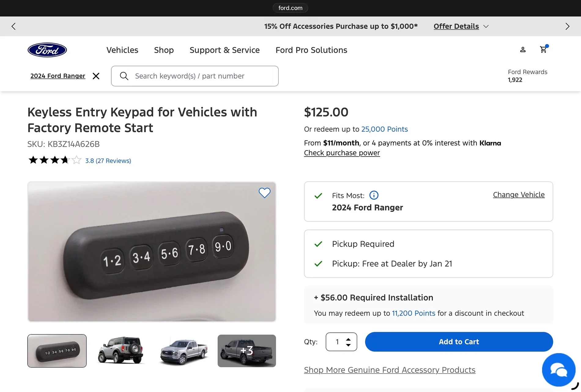The height and width of the screenshot is (392, 581).
Task: Click the Fits Most info icon
Action: [374, 195]
